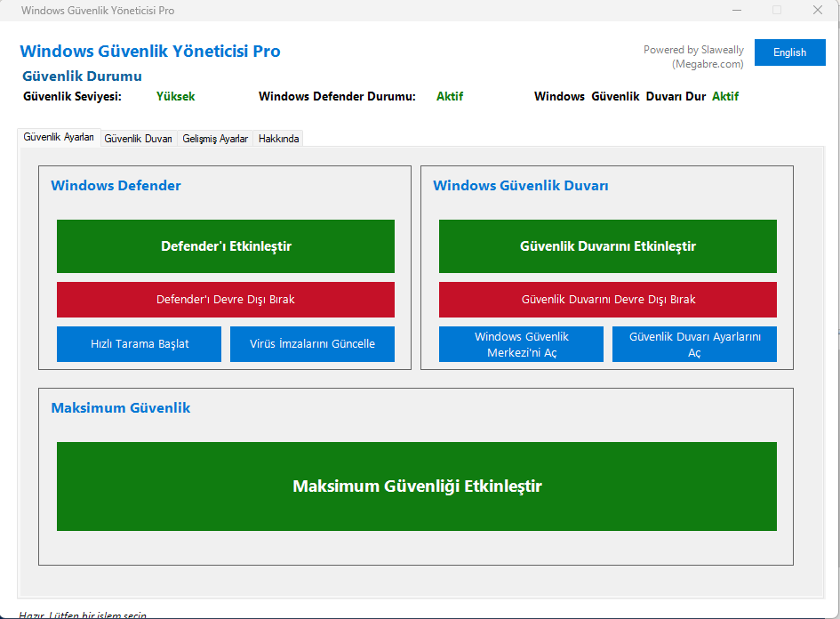Activate Maksimum Güvenliği Etkinleştir button
This screenshot has width=840, height=619.
(x=417, y=486)
